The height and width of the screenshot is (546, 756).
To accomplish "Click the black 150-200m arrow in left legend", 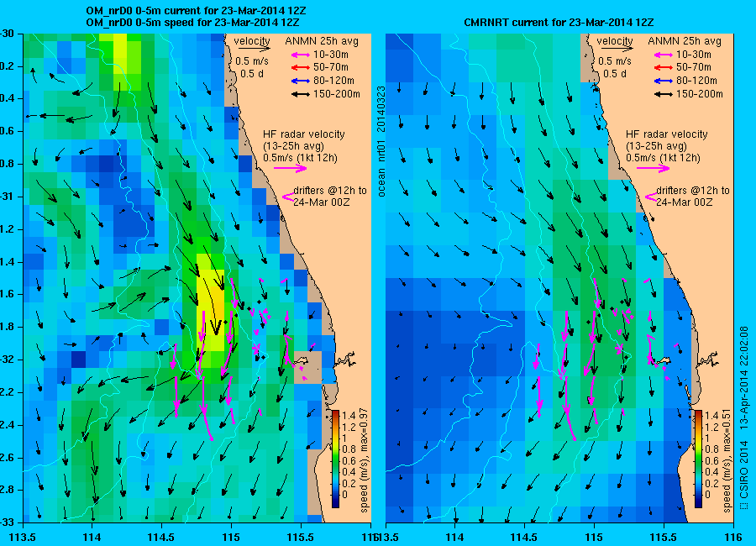I will click(x=301, y=94).
